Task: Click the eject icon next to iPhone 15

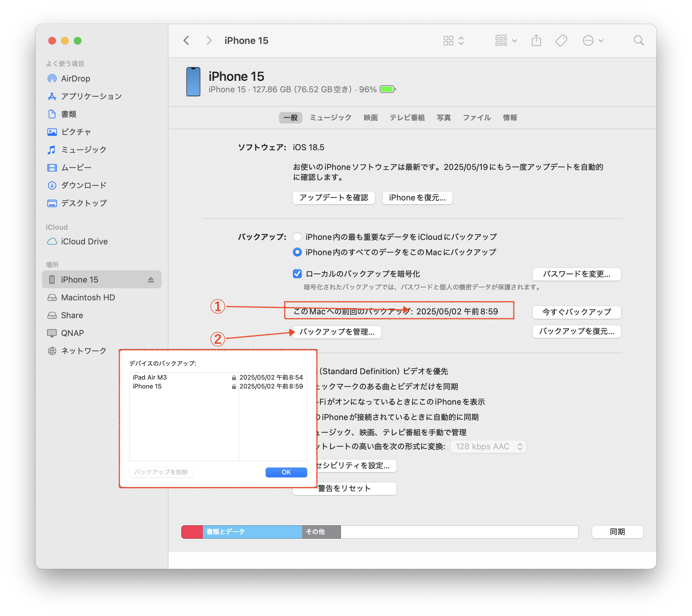Action: pos(151,280)
